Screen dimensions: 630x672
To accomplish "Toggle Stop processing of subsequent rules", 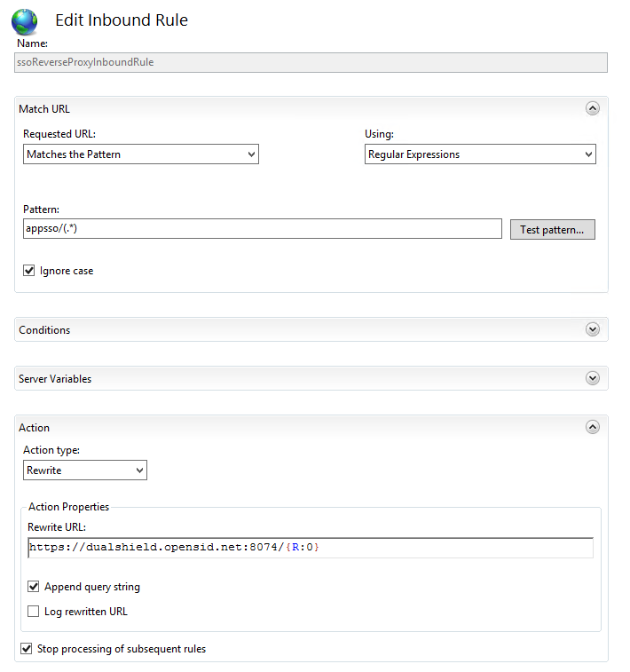I will coord(26,649).
